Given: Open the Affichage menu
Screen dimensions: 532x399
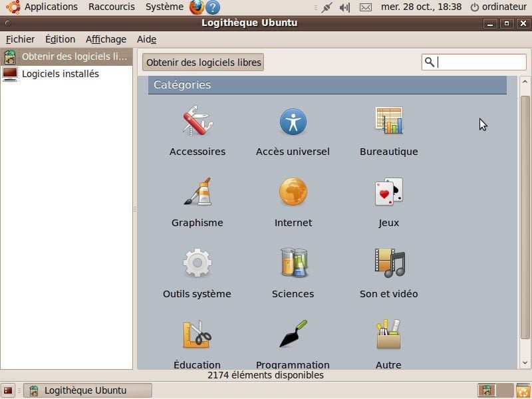Looking at the screenshot, I should [106, 39].
